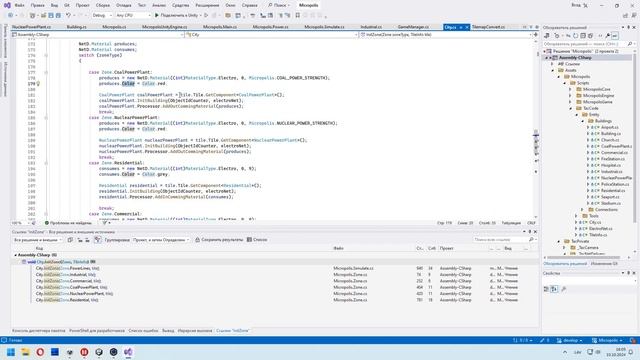Image resolution: width=640 pixels, height=360 pixels.
Task: Select Church.cs in Solution Explorer
Action: [609, 140]
